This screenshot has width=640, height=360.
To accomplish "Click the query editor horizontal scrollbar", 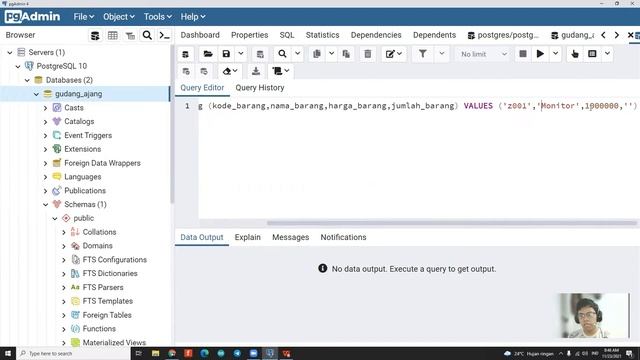I will (451, 223).
